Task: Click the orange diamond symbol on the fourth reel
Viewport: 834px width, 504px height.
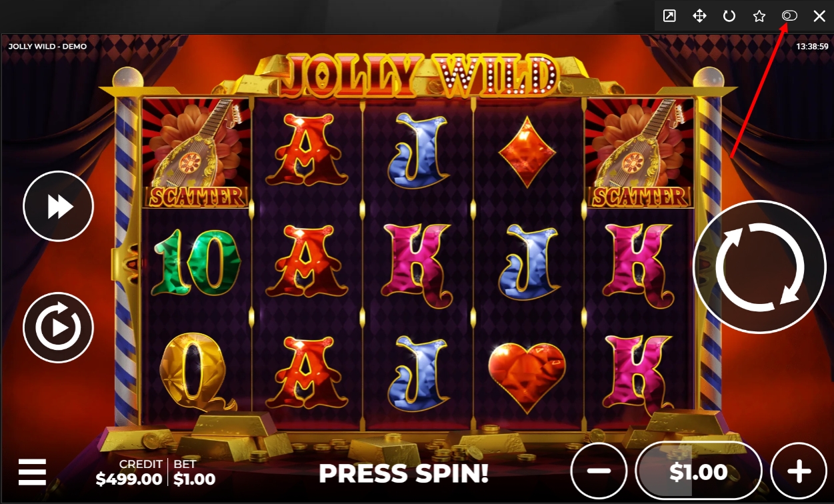Action: (527, 151)
